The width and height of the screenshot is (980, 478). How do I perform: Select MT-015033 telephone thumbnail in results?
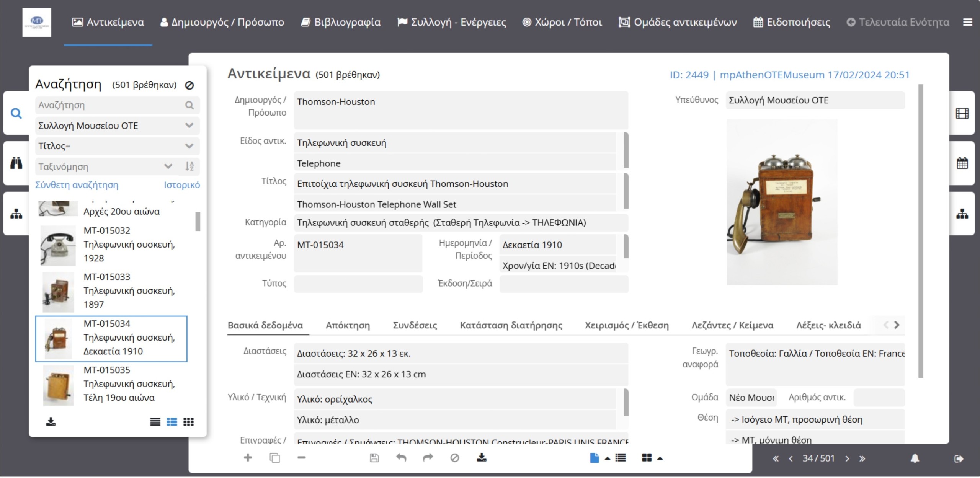tap(58, 292)
